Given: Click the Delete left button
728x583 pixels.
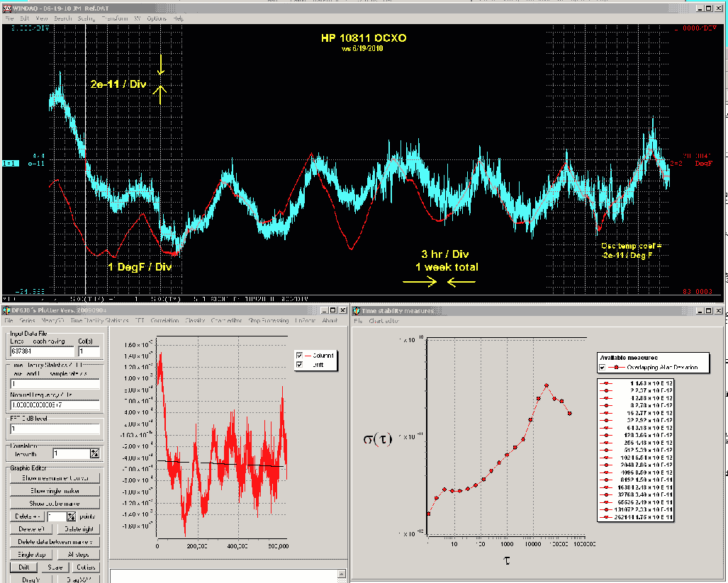Looking at the screenshot, I should point(32,528).
